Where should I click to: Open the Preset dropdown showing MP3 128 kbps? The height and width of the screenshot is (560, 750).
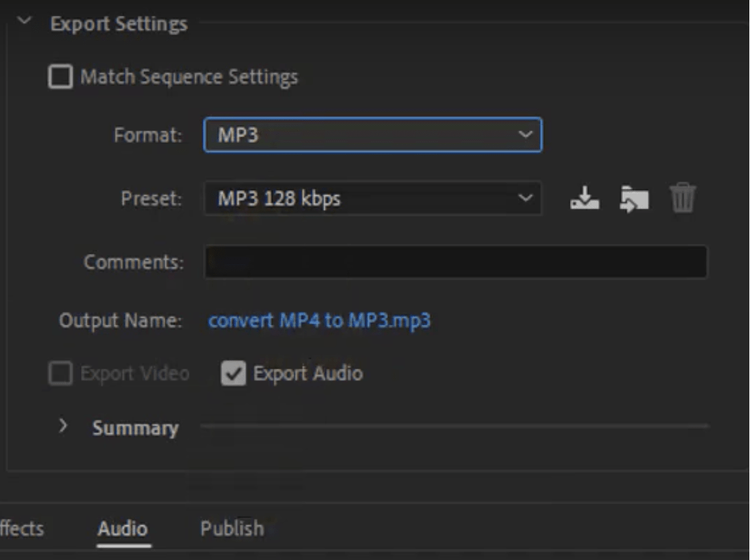[x=372, y=198]
